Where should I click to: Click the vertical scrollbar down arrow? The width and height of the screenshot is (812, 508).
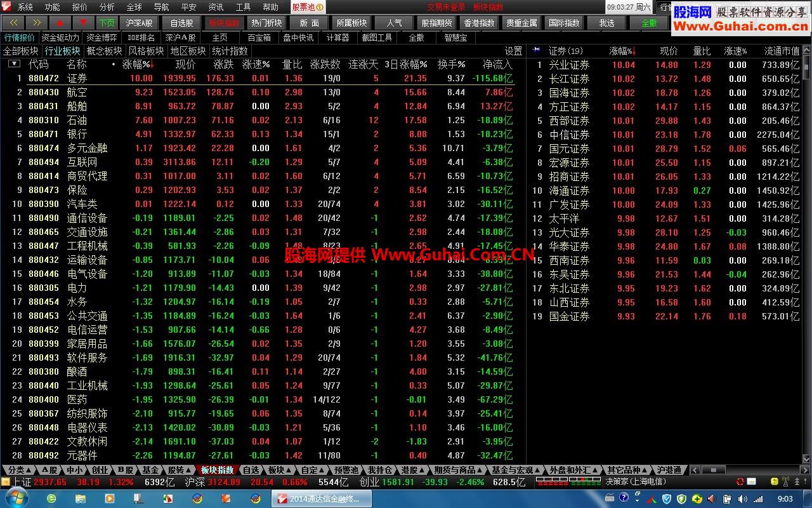(807, 459)
